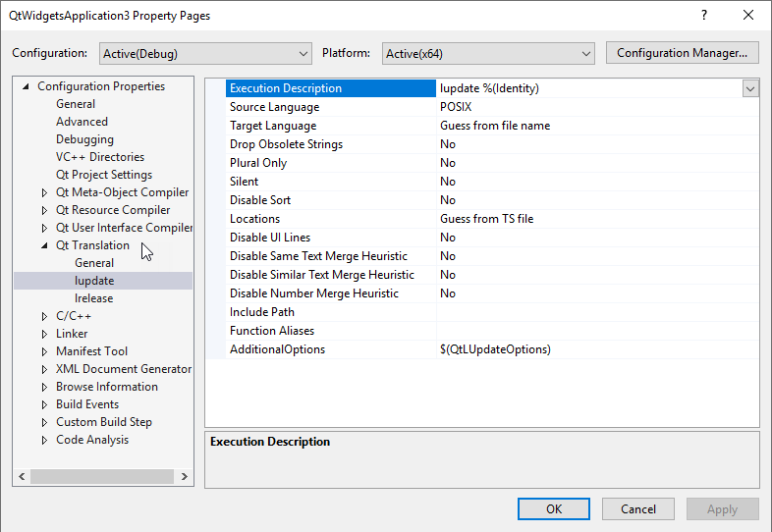Collapse the Qt Translation node
Viewport: 772px width, 532px height.
click(44, 245)
